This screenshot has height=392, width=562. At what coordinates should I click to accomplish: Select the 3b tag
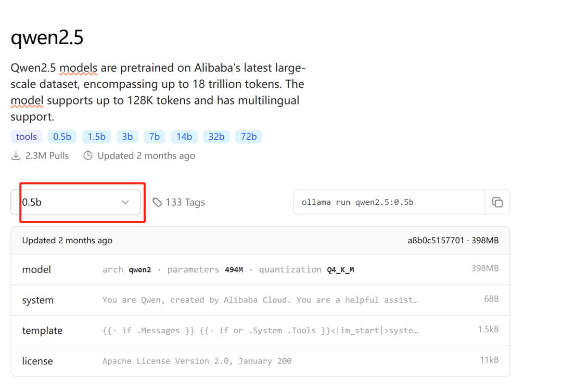(127, 137)
